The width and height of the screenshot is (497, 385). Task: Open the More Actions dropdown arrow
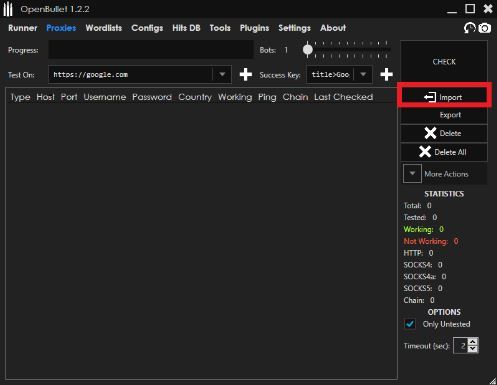[x=412, y=174]
